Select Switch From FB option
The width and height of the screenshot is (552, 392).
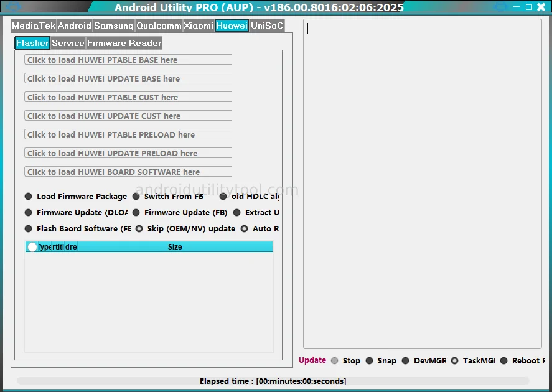tap(168, 197)
